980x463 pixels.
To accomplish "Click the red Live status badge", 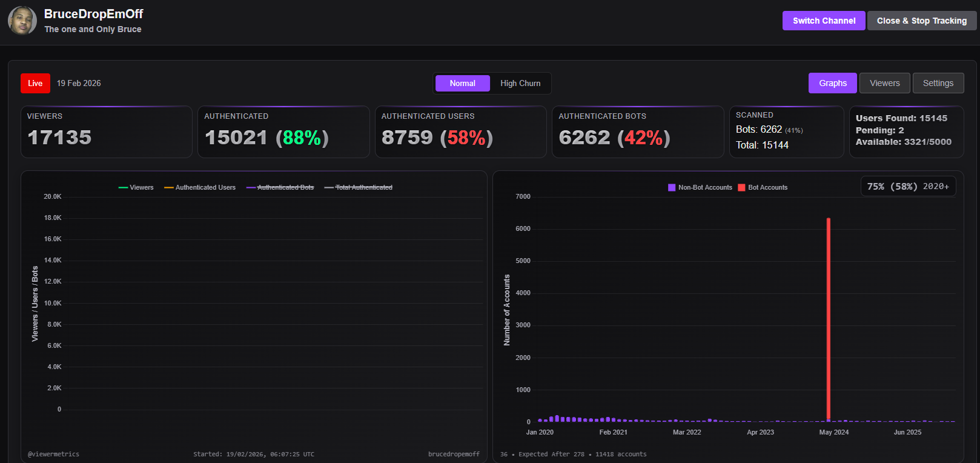I will click(x=35, y=83).
